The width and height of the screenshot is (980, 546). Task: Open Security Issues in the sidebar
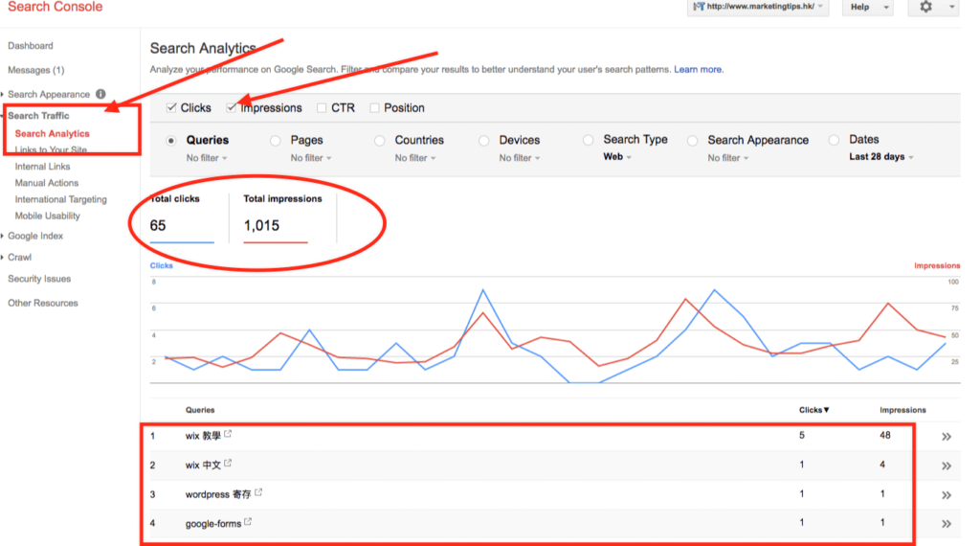[x=38, y=279]
